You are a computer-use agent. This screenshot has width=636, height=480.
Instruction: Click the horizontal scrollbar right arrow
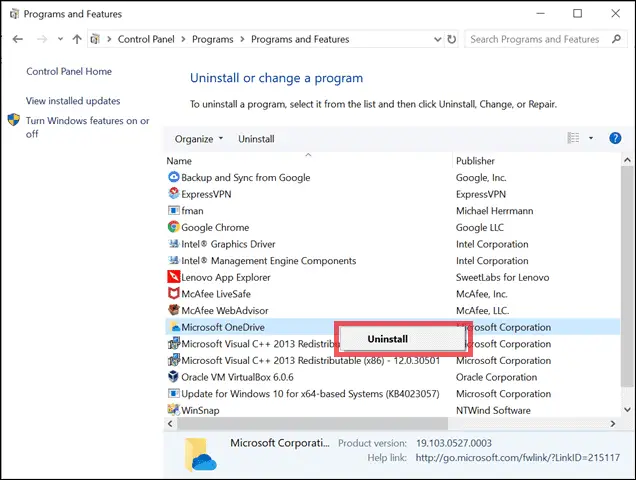click(x=612, y=424)
